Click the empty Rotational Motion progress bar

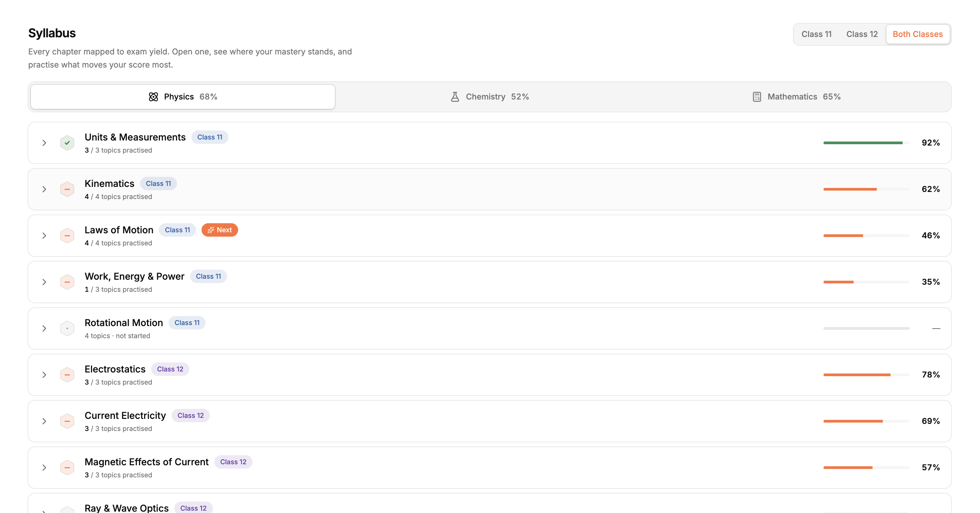coord(866,328)
